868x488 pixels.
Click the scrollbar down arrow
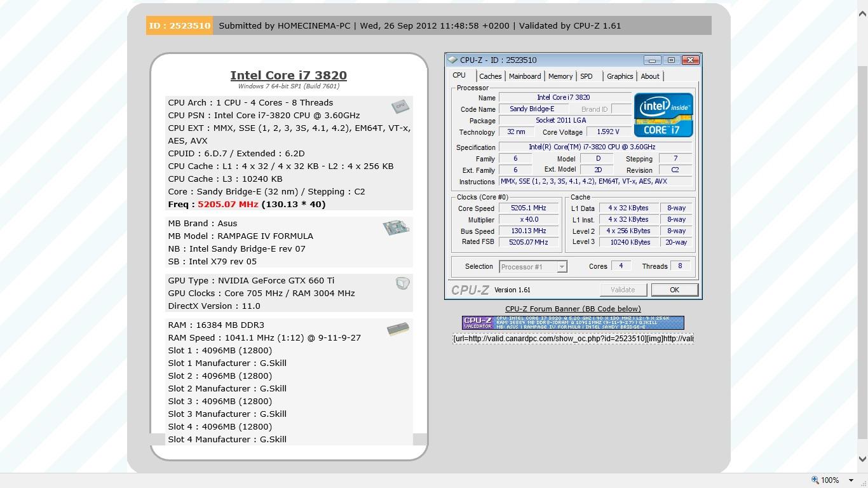coord(862,459)
